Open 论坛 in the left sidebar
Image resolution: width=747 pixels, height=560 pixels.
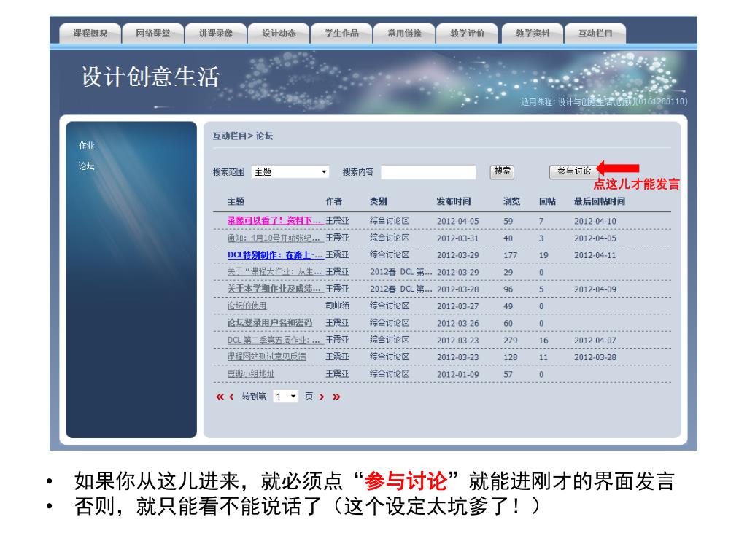pos(86,166)
